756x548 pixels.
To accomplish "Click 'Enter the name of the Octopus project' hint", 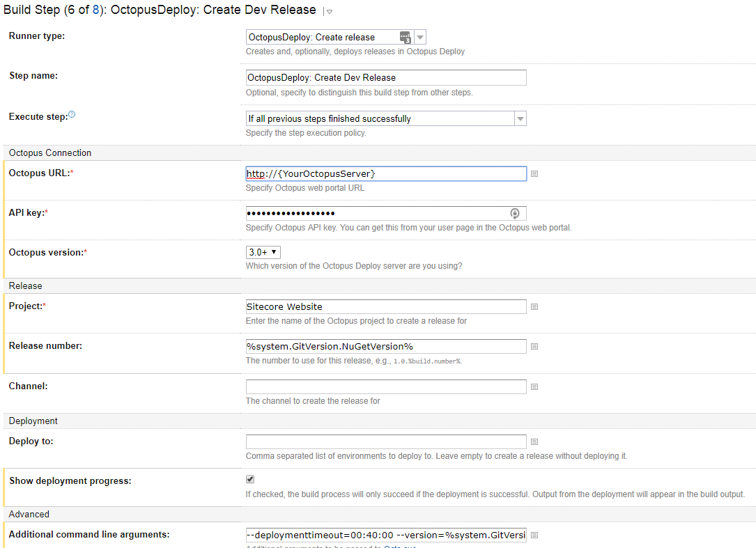I will point(356,321).
